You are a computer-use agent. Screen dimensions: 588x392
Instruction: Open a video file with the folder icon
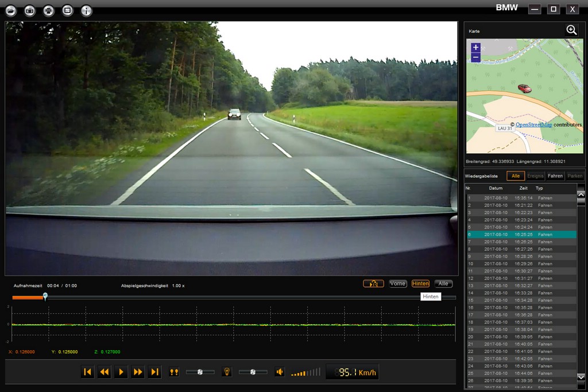coord(11,11)
